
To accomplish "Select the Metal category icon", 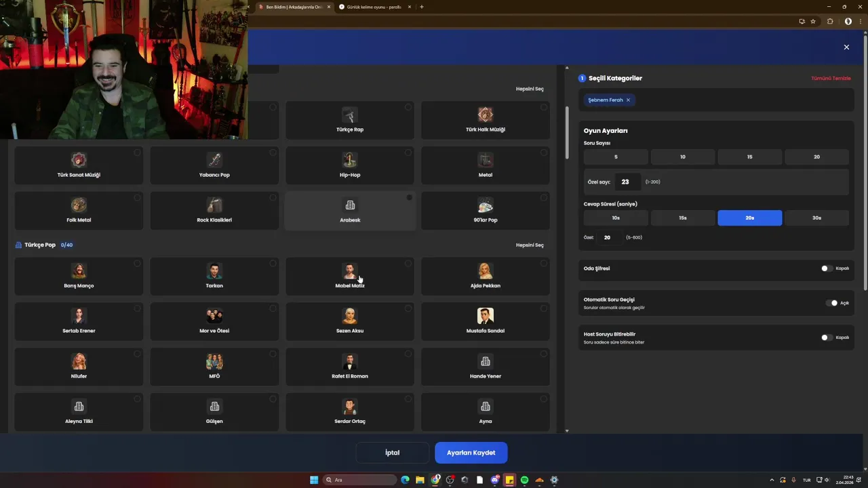I will (486, 160).
